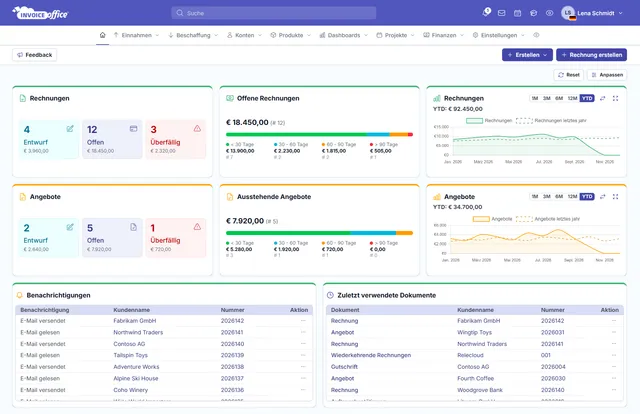Reset the dashboard layout
Screen dimensions: 640x414
click(569, 75)
